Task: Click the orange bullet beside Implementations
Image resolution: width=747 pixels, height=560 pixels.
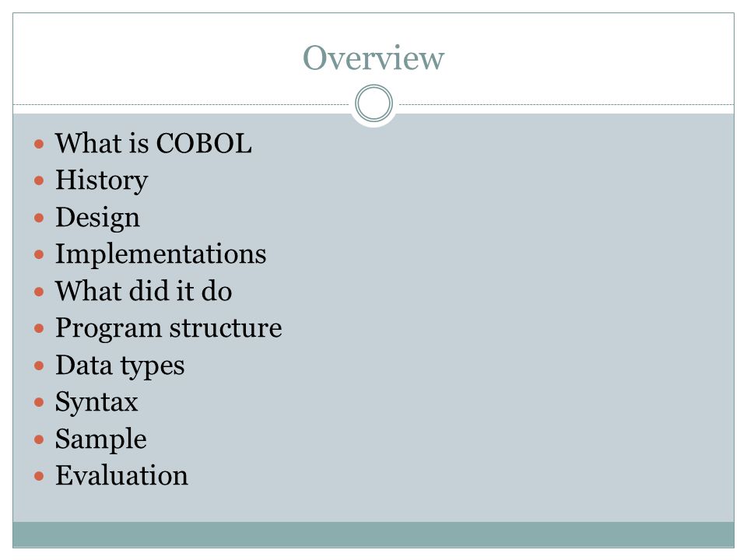Action: (39, 255)
